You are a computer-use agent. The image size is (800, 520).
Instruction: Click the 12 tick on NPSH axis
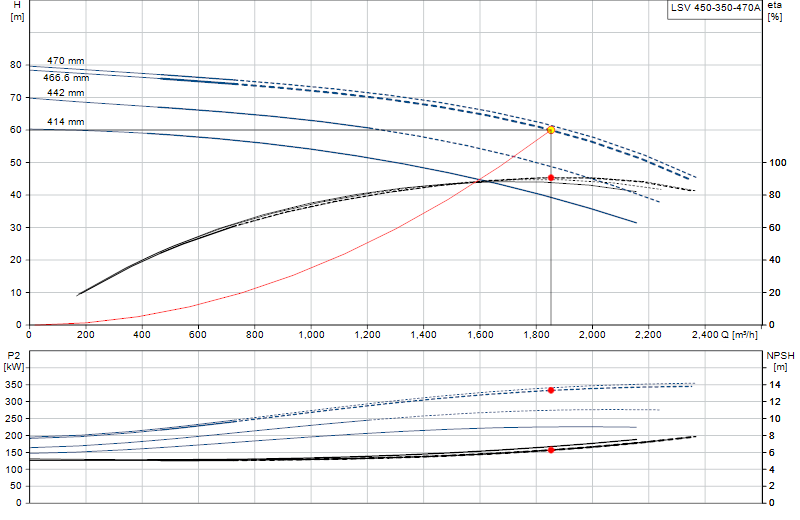(775, 402)
